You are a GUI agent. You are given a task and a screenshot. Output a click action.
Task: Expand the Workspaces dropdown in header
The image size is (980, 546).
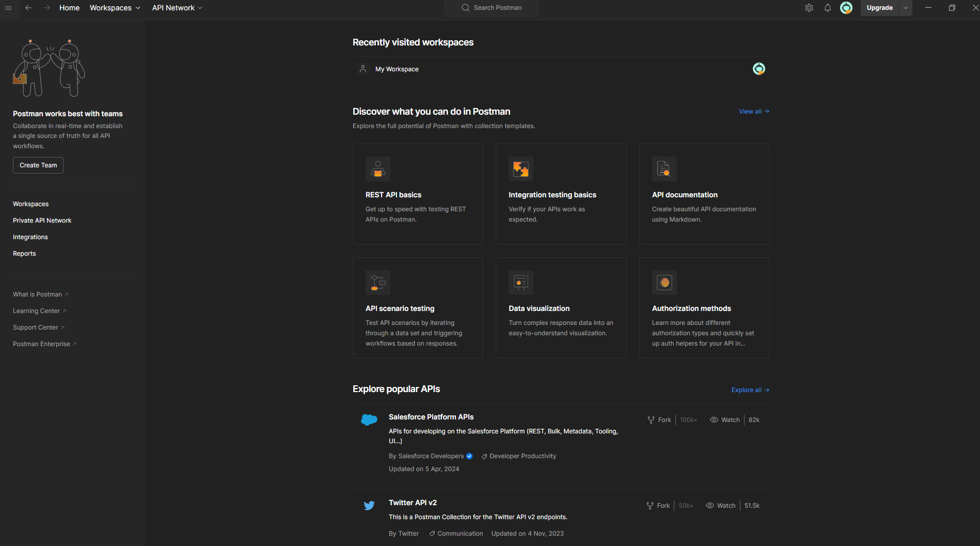point(115,8)
